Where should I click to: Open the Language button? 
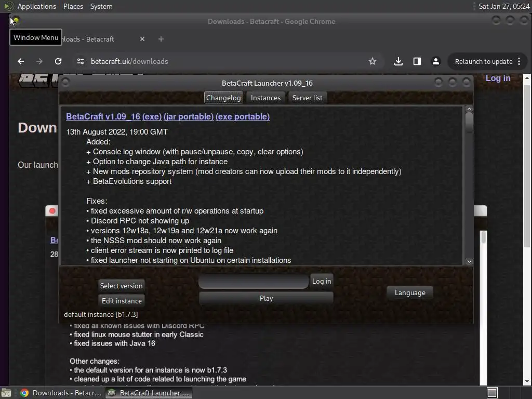[409, 292]
